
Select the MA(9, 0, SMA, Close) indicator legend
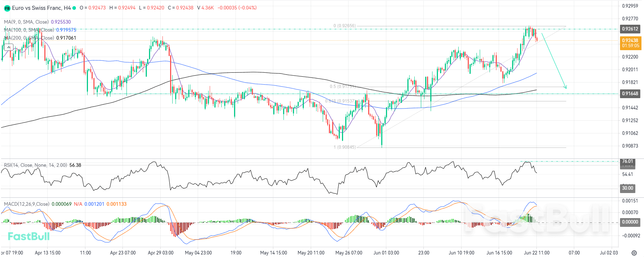pos(37,22)
